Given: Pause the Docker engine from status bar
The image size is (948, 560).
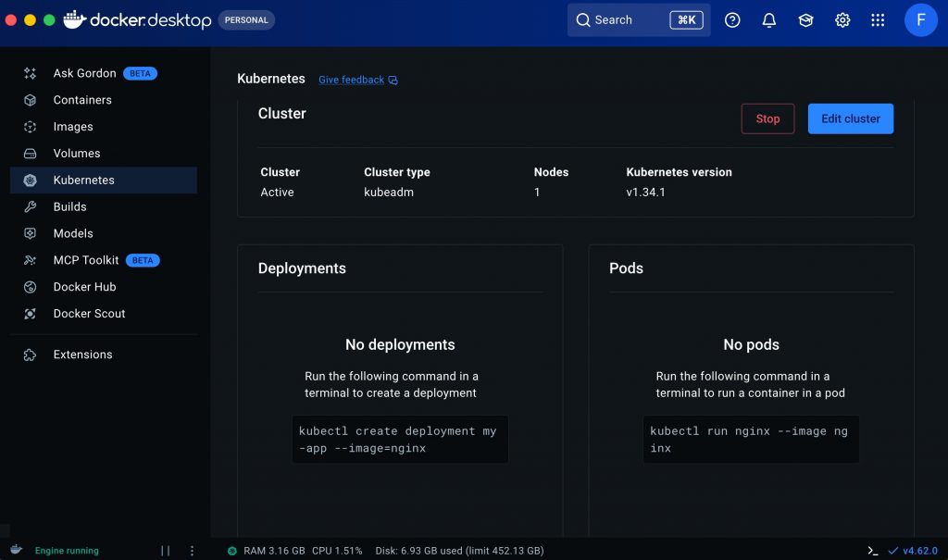Looking at the screenshot, I should pos(166,551).
